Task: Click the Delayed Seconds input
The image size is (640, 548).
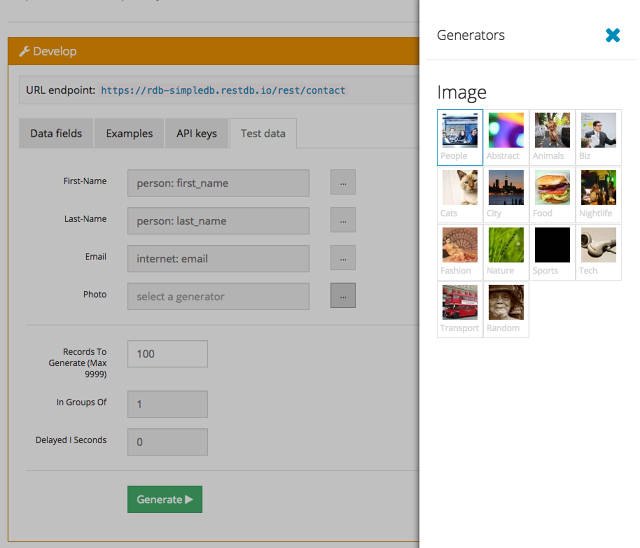Action: click(x=167, y=442)
